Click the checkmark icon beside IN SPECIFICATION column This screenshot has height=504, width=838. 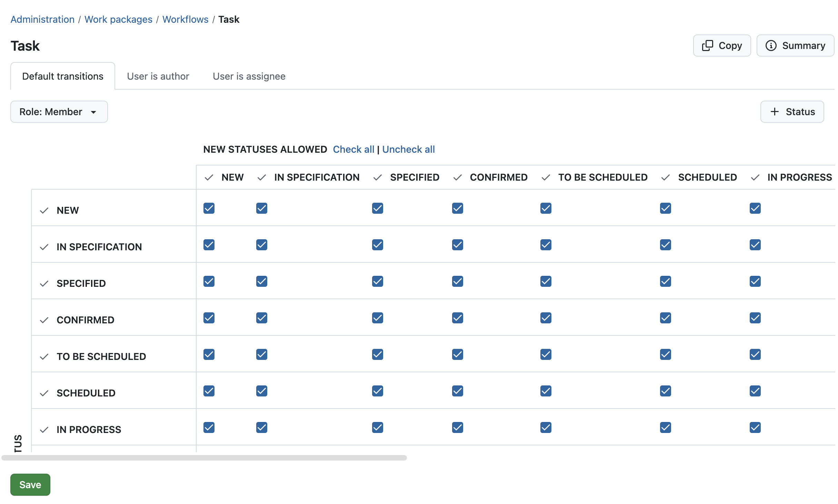[261, 177]
